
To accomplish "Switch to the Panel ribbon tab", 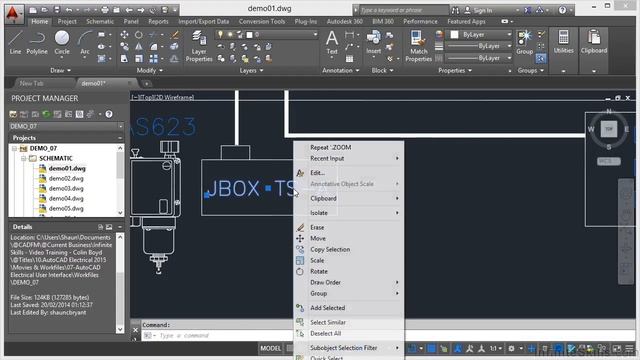I will tap(131, 21).
